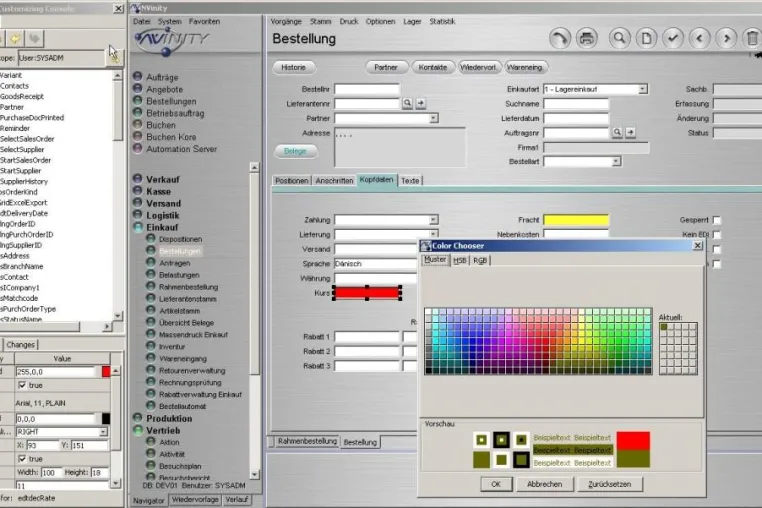This screenshot has width=762, height=508.
Task: Open the Bestellart dropdown
Action: (x=616, y=161)
